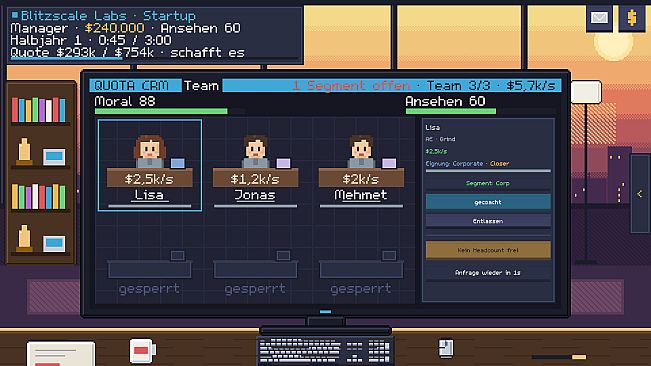Image resolution: width=651 pixels, height=366 pixels.
Task: Click the upper framed picture on shelf
Action: point(54,157)
